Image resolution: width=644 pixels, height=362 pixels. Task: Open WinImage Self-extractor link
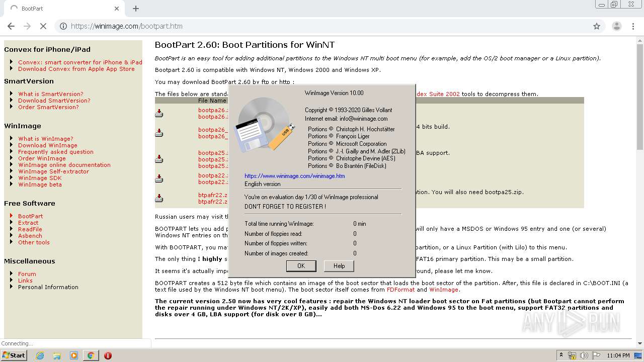[x=53, y=171]
